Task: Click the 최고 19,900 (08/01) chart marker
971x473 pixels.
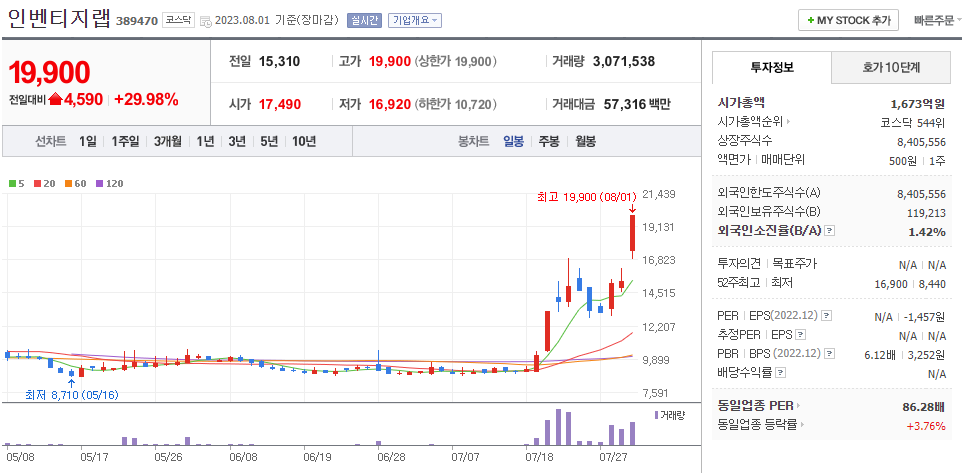Action: click(586, 197)
